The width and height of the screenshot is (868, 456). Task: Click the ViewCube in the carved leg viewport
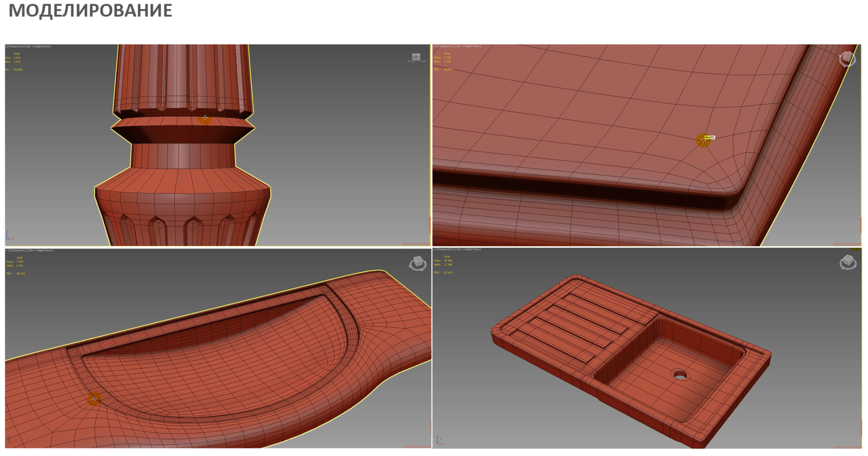(x=416, y=58)
